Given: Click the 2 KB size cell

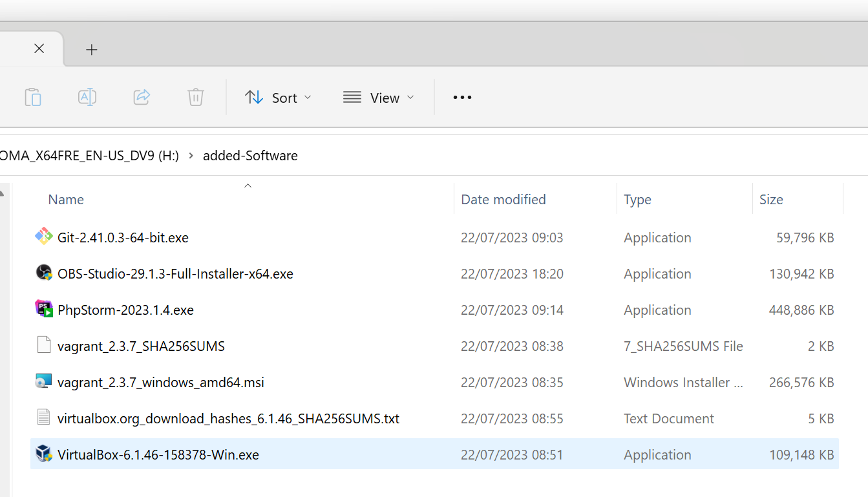Looking at the screenshot, I should click(x=821, y=346).
